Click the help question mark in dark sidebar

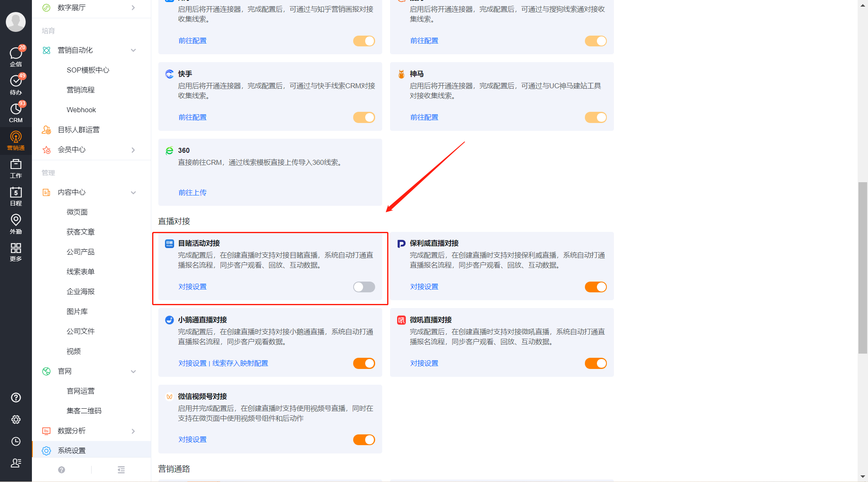[16, 398]
